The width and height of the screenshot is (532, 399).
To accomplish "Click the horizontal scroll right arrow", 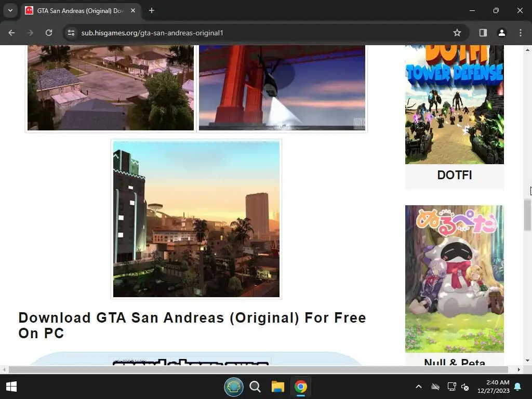I will click(x=519, y=369).
